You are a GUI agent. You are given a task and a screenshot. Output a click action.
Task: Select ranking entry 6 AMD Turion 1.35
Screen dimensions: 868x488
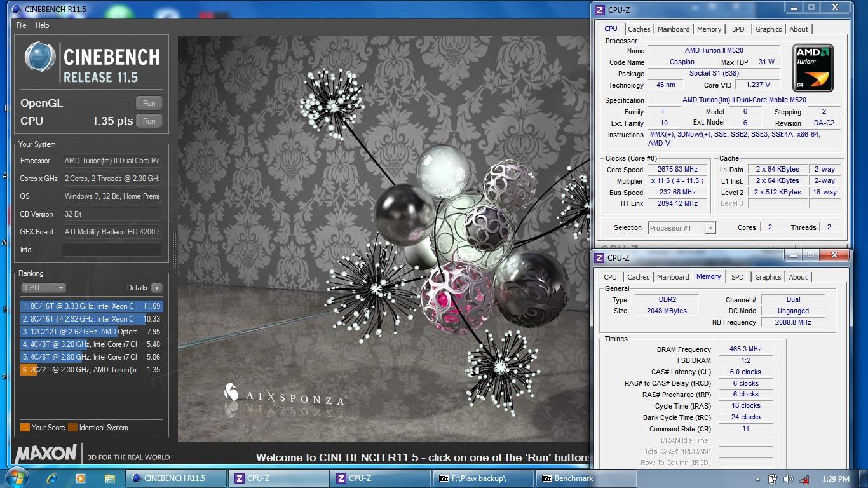[x=92, y=370]
